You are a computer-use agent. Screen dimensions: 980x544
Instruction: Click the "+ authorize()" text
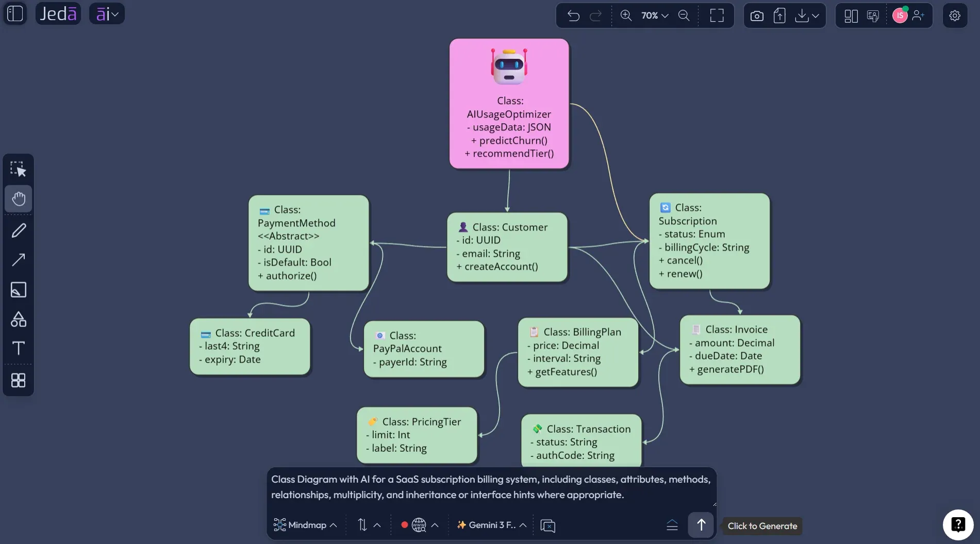pyautogui.click(x=287, y=276)
